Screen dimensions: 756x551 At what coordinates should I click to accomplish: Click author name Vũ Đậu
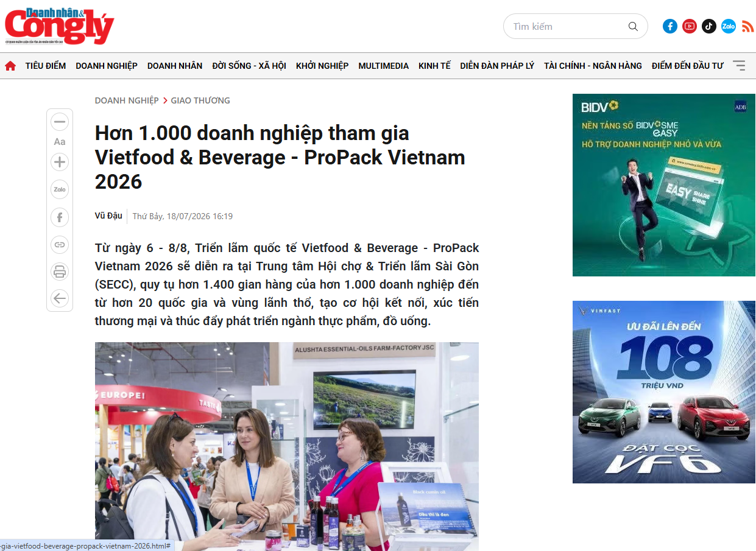[x=108, y=216]
